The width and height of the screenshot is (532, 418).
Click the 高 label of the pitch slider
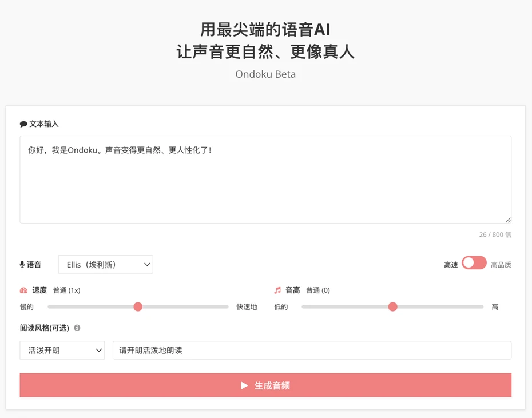coord(495,306)
